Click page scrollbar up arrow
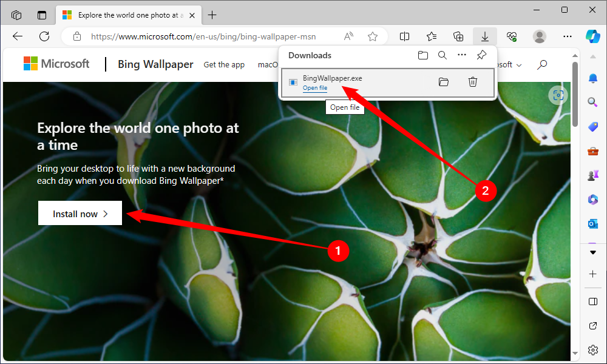 tap(575, 56)
